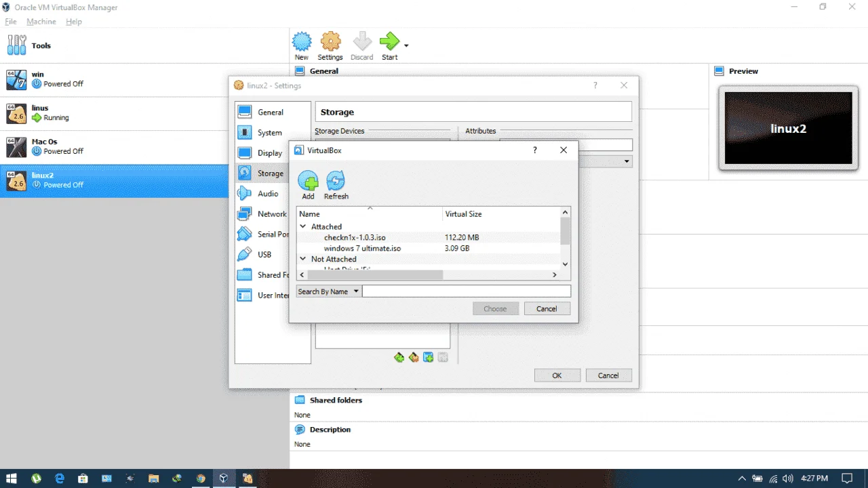The height and width of the screenshot is (488, 868).
Task: Sort media list by Virtual Size column
Action: point(502,213)
